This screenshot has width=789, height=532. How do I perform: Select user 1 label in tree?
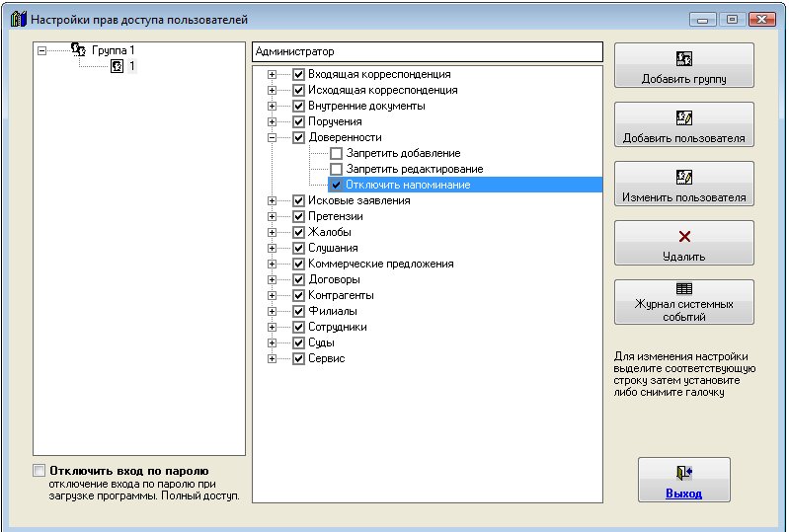[132, 66]
